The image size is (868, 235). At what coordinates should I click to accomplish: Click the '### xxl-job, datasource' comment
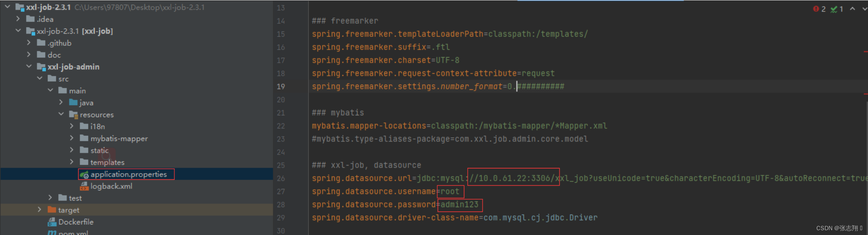[366, 165]
